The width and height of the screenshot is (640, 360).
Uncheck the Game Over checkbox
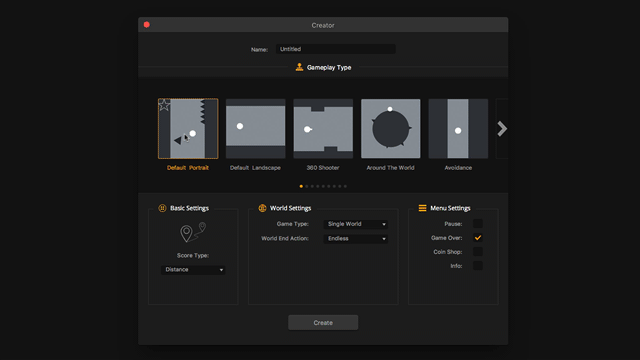tap(478, 238)
